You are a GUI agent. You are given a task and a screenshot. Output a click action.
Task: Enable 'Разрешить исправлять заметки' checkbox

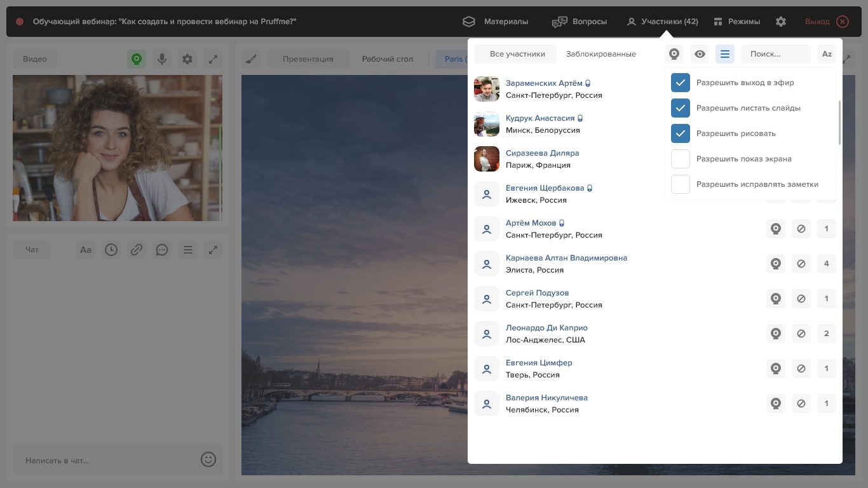681,184
